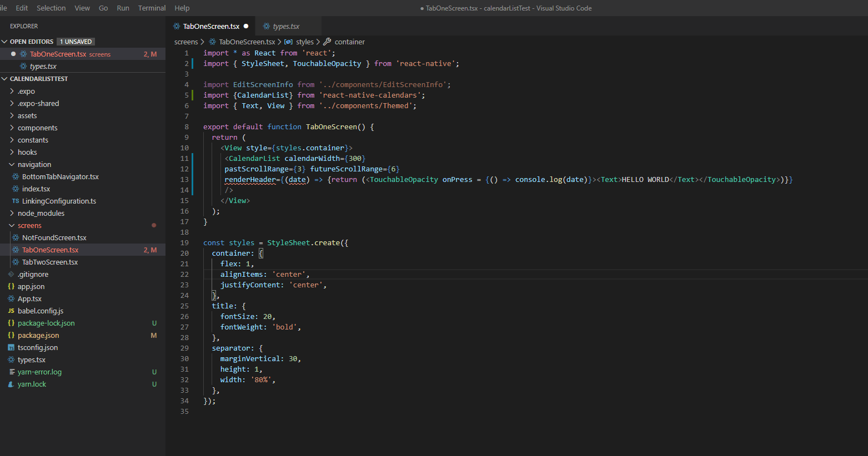
Task: Click the NotFoundScreen.tsx file icon
Action: pos(16,237)
